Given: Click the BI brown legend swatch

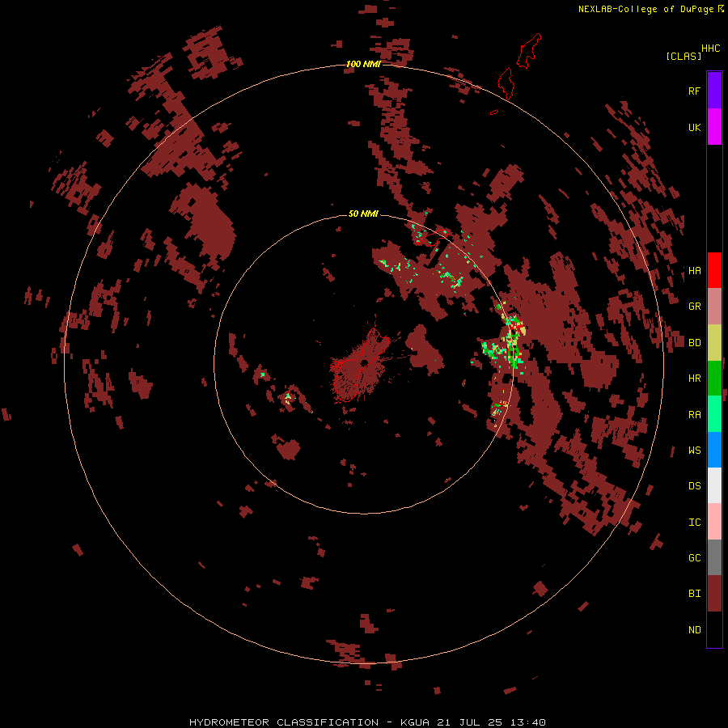Looking at the screenshot, I should 714,594.
